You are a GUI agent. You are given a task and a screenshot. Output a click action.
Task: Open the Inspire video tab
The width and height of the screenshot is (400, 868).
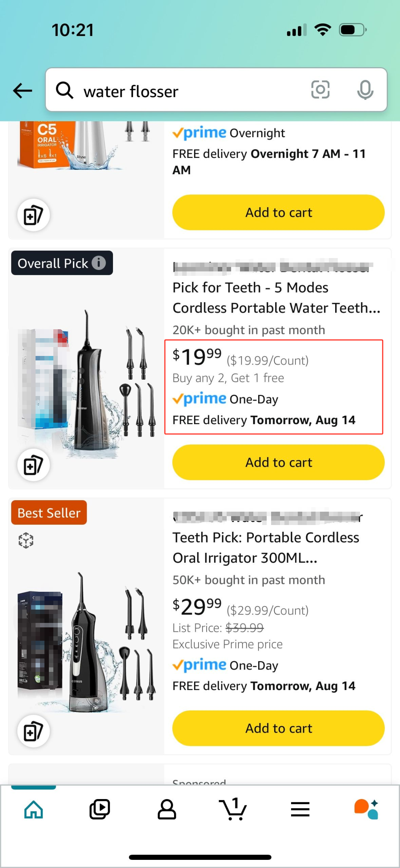pyautogui.click(x=100, y=809)
